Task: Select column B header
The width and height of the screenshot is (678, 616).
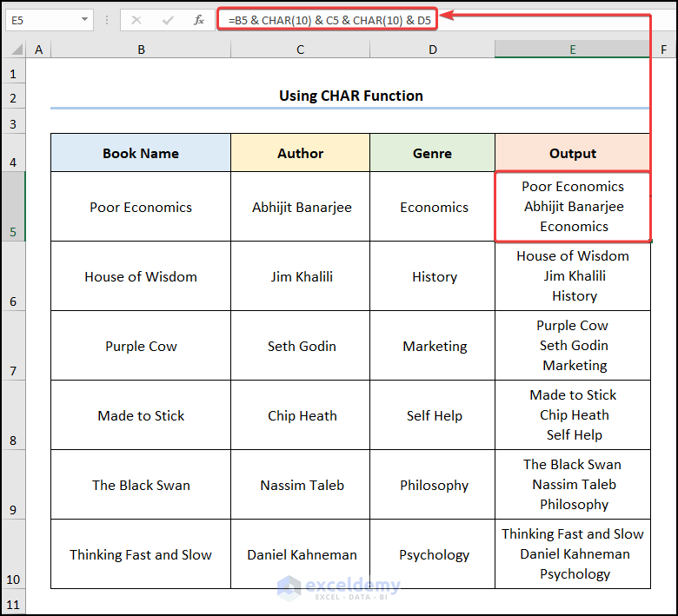Action: tap(141, 50)
